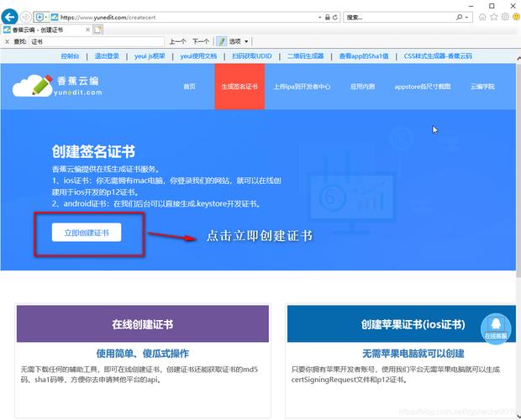Click the find field containing 证书
Image resolution: width=521 pixels, height=420 pixels.
pos(97,41)
